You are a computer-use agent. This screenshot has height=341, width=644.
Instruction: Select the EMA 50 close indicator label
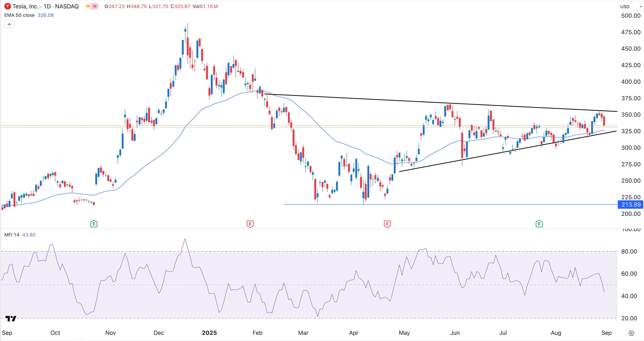(19, 15)
